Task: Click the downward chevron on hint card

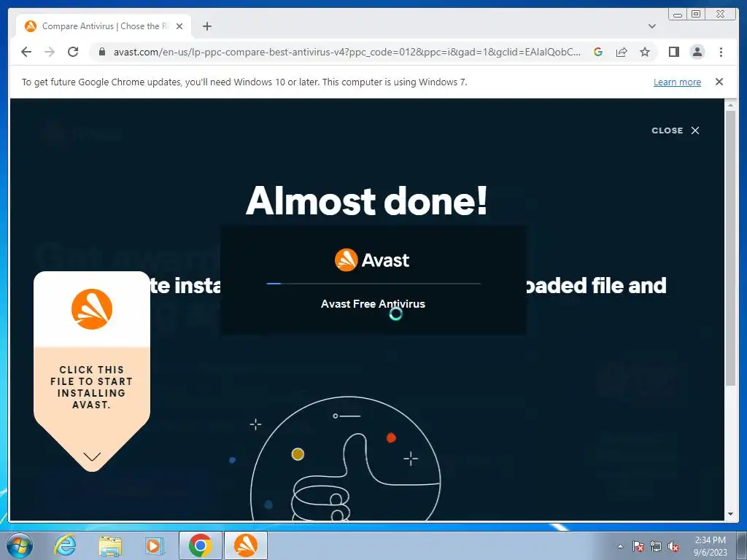Action: [x=92, y=456]
